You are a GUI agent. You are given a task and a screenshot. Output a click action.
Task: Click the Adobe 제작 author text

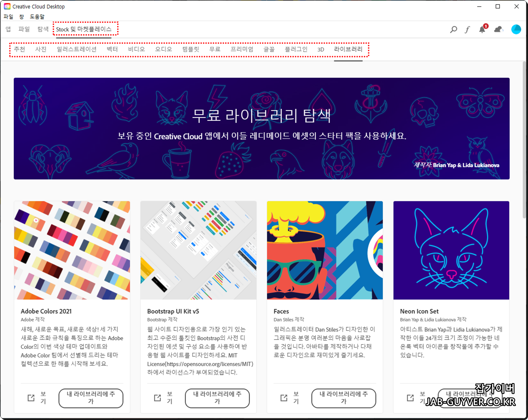pyautogui.click(x=33, y=319)
